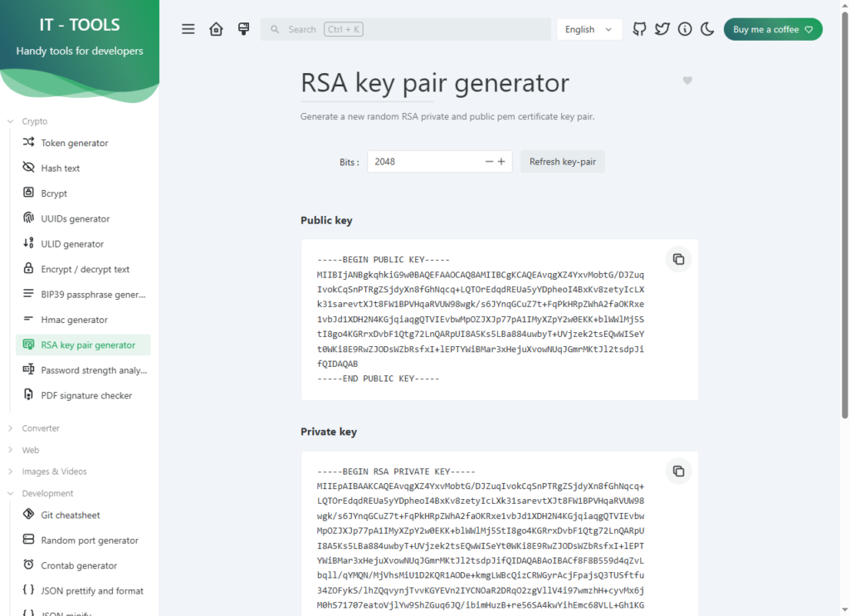Copy the public key to clipboard
The width and height of the screenshot is (850, 616).
point(678,259)
